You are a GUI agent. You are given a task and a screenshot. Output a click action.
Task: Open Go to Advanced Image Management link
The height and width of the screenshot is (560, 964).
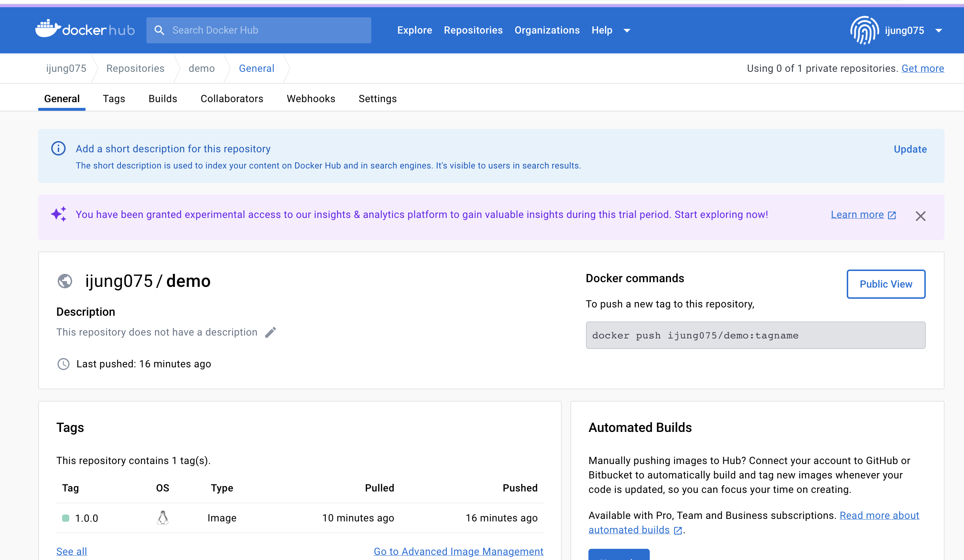pyautogui.click(x=458, y=551)
